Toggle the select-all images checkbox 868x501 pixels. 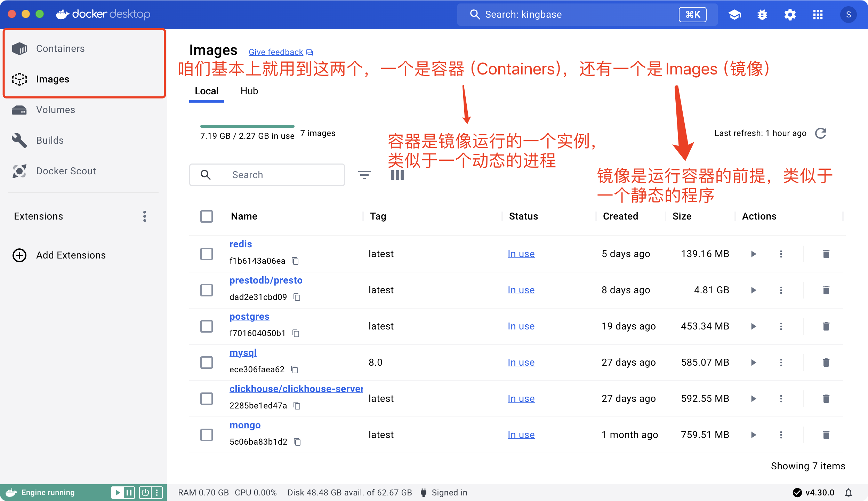207,216
